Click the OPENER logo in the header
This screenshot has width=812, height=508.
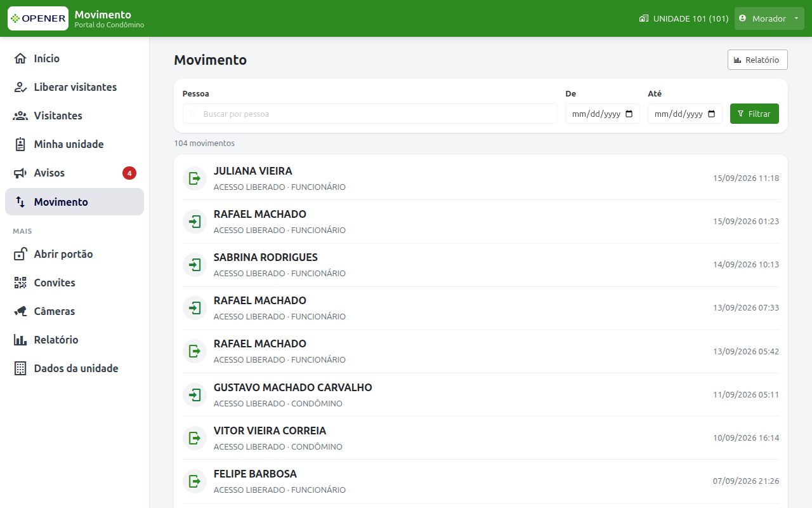(x=38, y=18)
